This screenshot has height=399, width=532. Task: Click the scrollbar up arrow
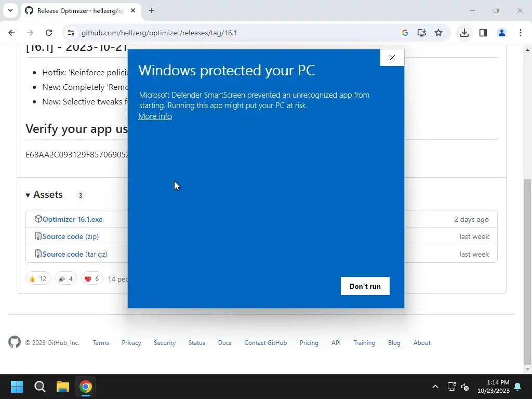528,50
